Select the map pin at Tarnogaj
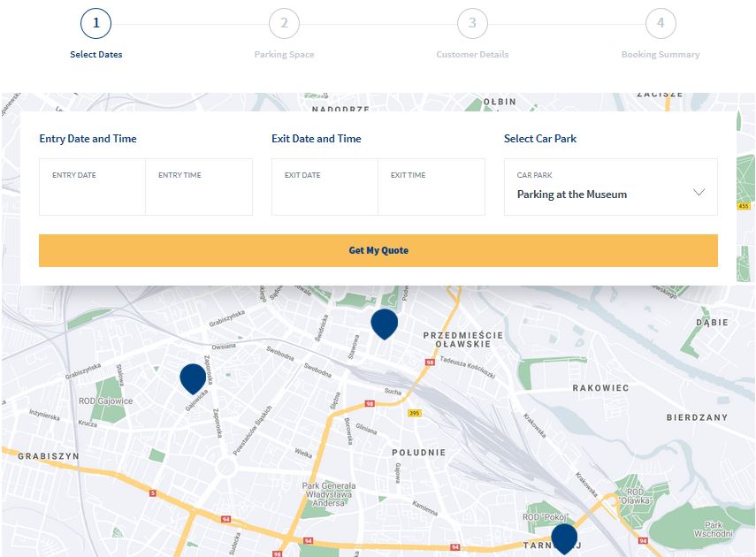 pyautogui.click(x=564, y=539)
